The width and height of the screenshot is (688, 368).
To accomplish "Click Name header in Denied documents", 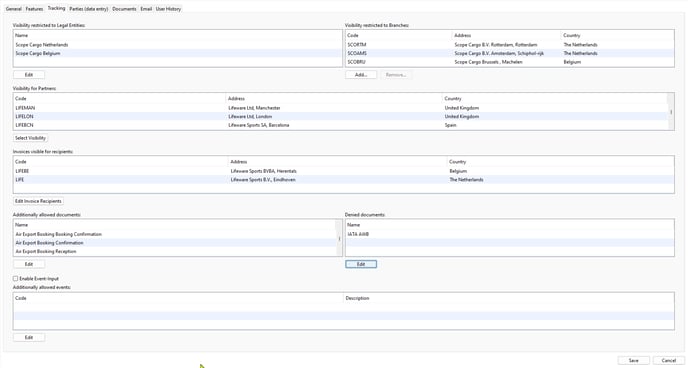I will tap(509, 225).
